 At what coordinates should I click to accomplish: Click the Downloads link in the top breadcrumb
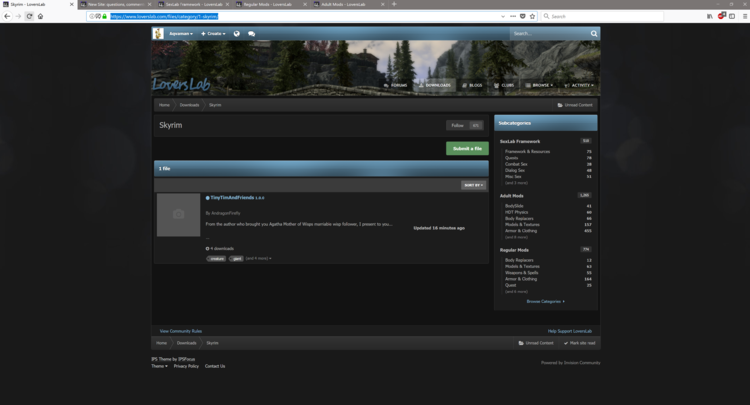tap(189, 105)
